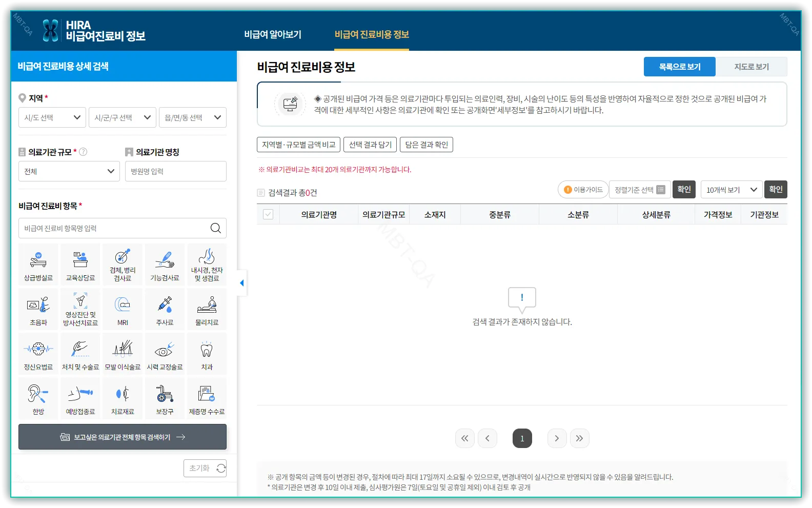Select the 치료재료 category icon
Viewport: 812px width, 508px height.
[123, 398]
